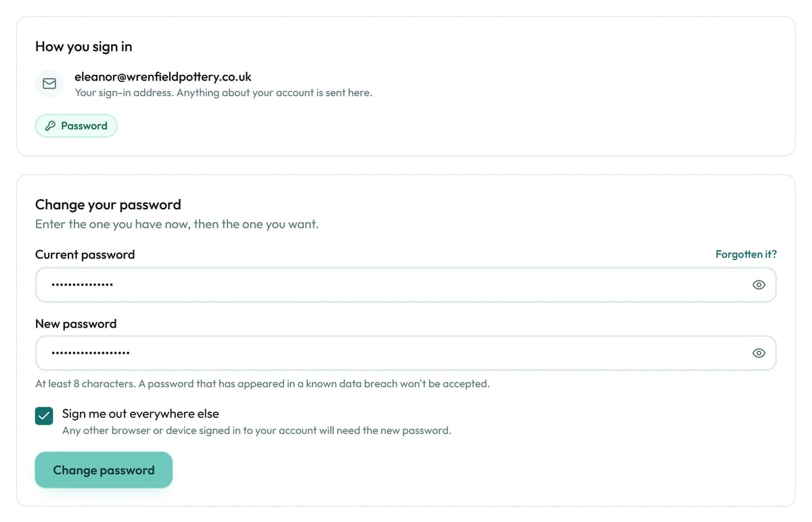Click the 'How you sign in' heading
The height and width of the screenshot is (522, 812).
coord(84,47)
